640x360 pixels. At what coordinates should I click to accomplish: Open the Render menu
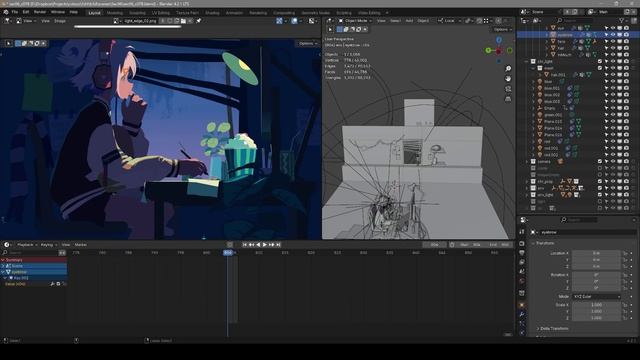[40, 12]
